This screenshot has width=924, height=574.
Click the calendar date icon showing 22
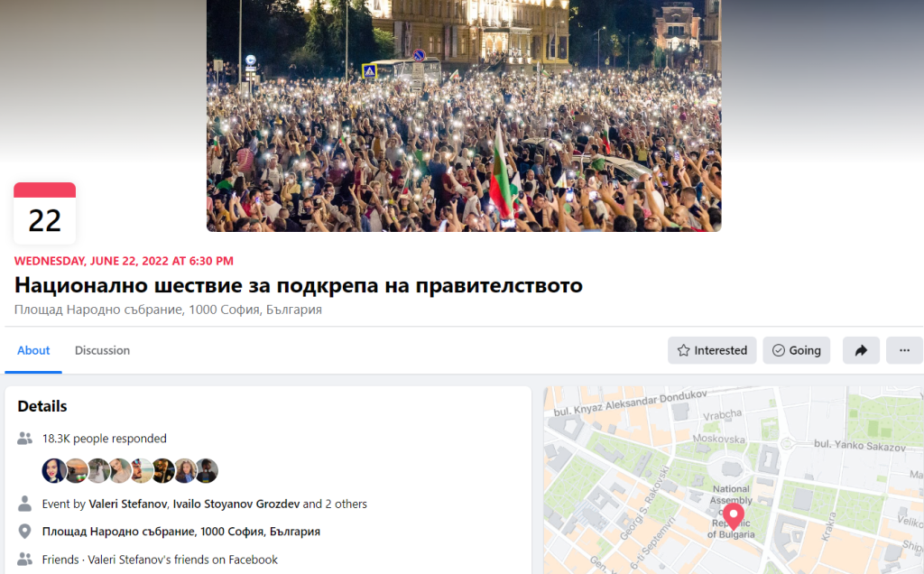(45, 213)
